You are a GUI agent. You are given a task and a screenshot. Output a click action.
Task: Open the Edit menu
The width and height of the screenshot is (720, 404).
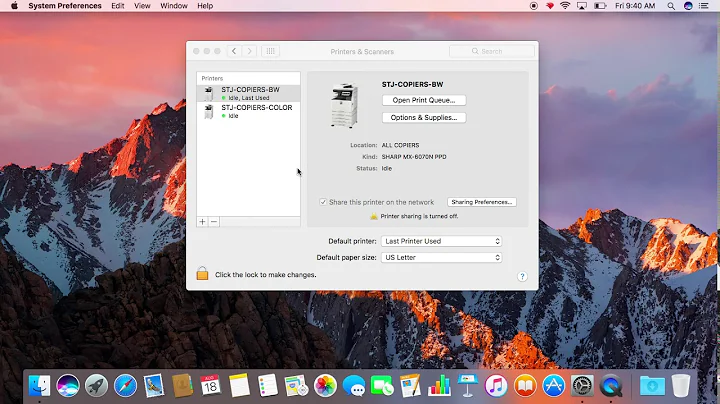[x=118, y=6]
